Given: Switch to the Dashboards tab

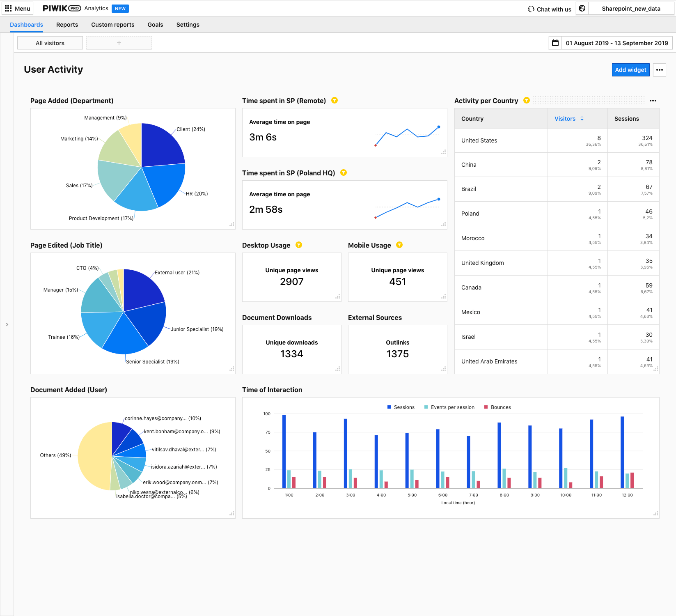Looking at the screenshot, I should pos(26,25).
